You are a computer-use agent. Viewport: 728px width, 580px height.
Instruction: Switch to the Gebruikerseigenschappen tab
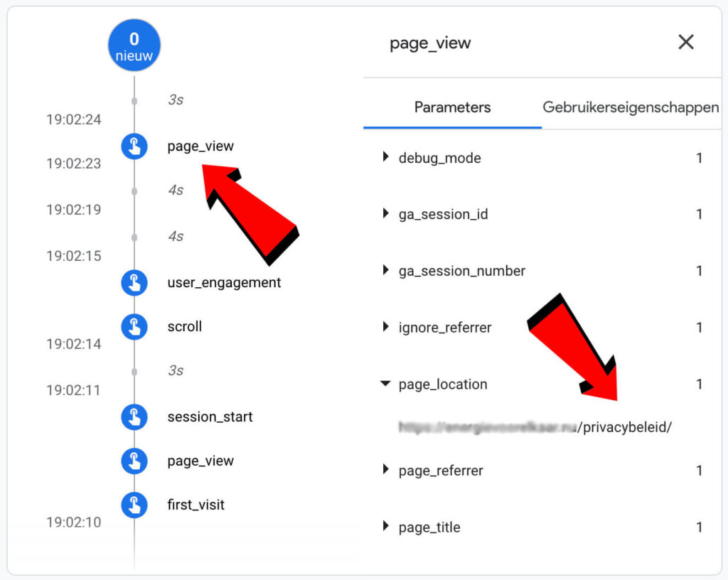point(630,107)
